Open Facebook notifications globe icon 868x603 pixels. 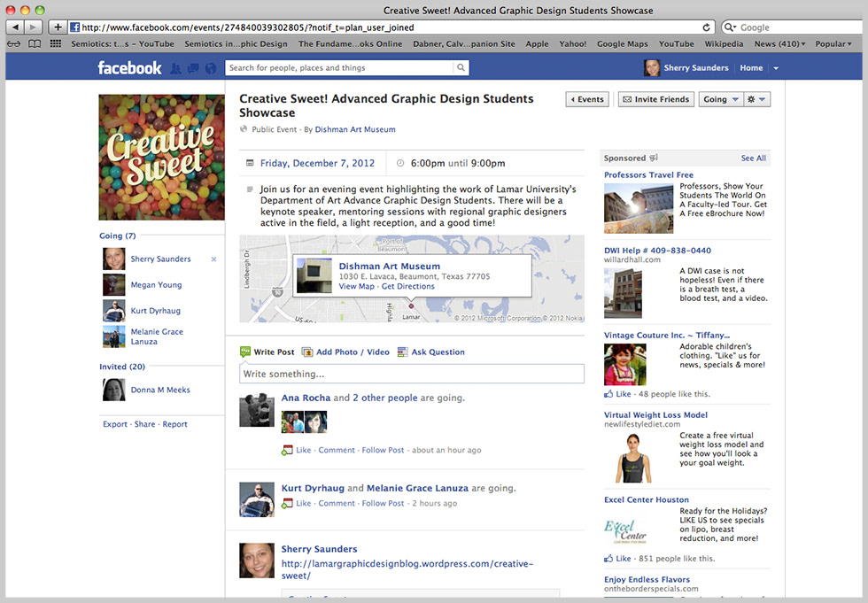tap(211, 68)
